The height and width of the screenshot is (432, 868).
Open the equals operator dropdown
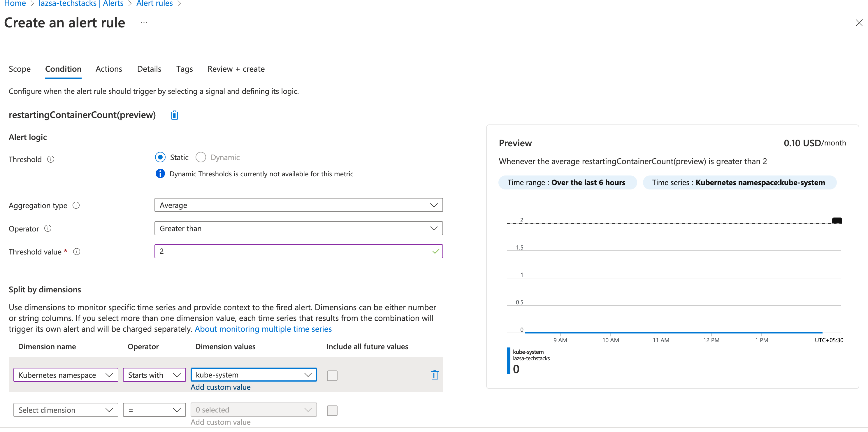[x=154, y=410]
